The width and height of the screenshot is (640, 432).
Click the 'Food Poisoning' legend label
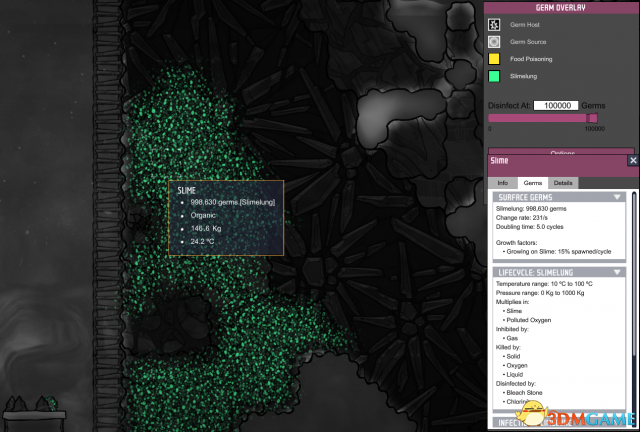click(x=531, y=59)
